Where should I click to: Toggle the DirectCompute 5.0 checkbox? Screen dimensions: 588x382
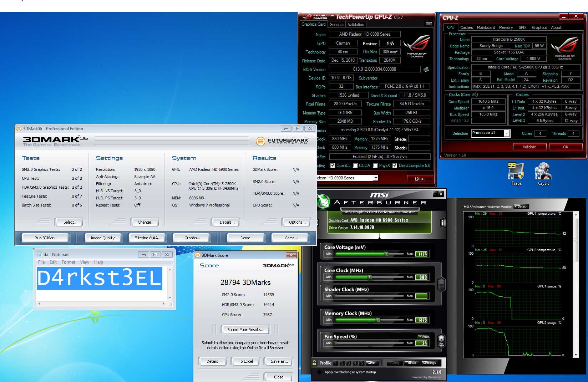click(x=395, y=165)
